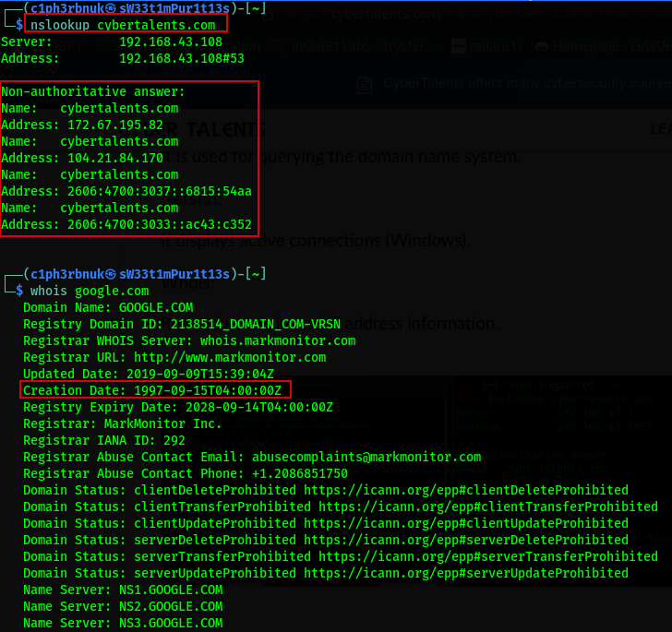Image resolution: width=672 pixels, height=632 pixels.
Task: Click the Registry Expiry Date value
Action: 259,407
